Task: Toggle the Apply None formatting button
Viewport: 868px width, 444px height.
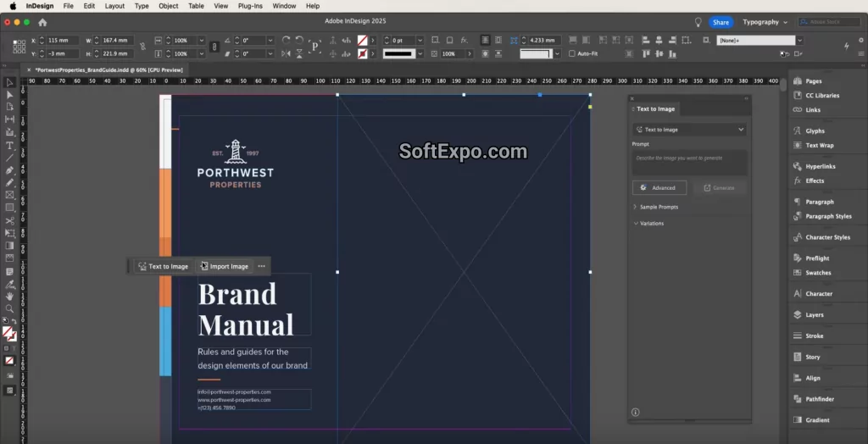Action: [9, 360]
